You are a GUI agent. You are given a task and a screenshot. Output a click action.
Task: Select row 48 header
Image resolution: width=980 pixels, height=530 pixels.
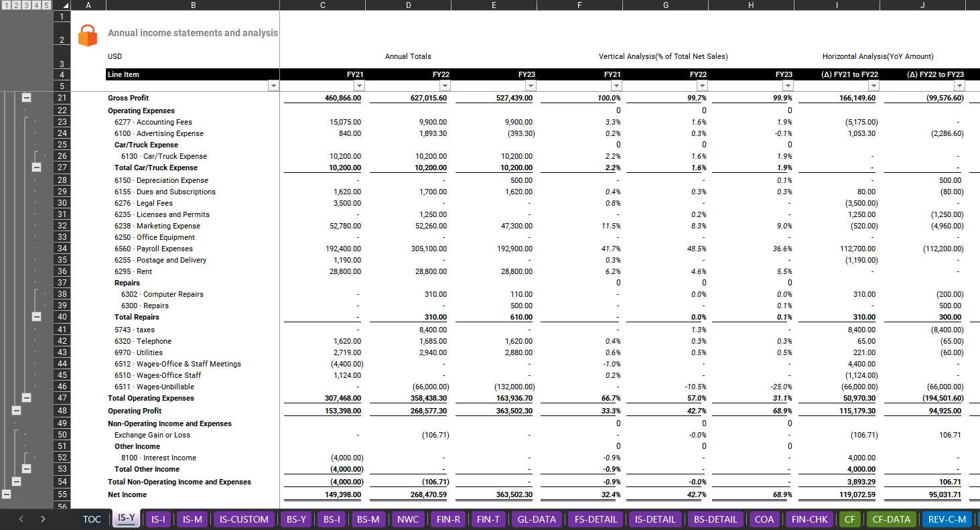62,411
